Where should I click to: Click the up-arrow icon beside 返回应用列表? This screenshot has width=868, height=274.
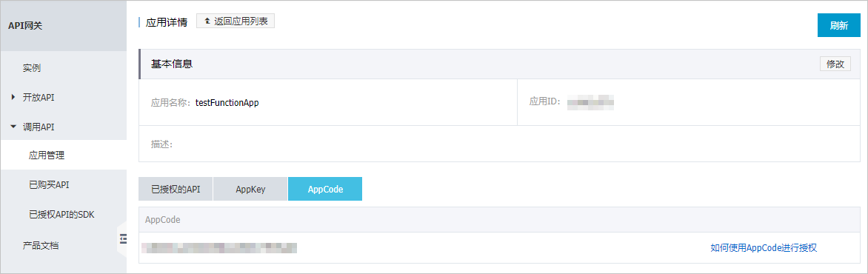pyautogui.click(x=207, y=21)
